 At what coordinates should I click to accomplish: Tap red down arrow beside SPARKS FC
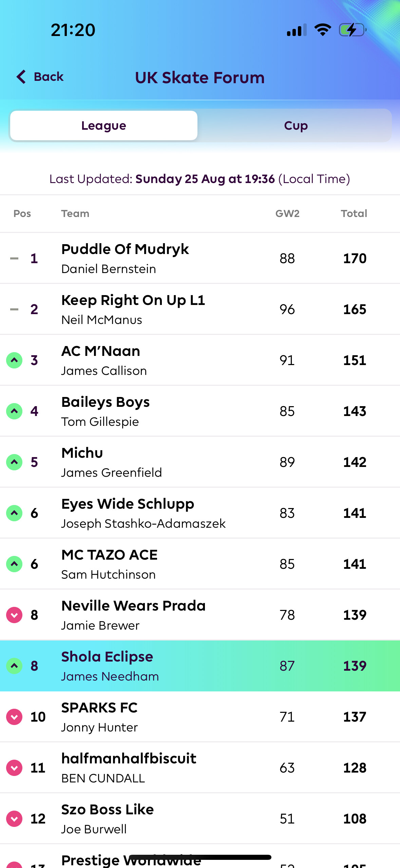coord(14,717)
